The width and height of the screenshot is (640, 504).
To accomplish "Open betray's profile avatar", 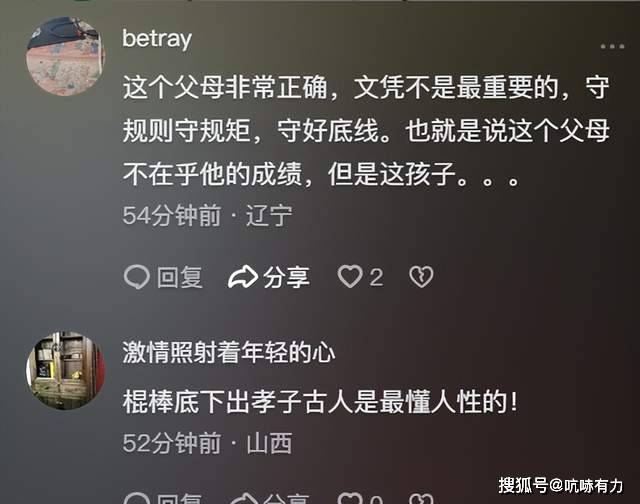I will click(66, 56).
